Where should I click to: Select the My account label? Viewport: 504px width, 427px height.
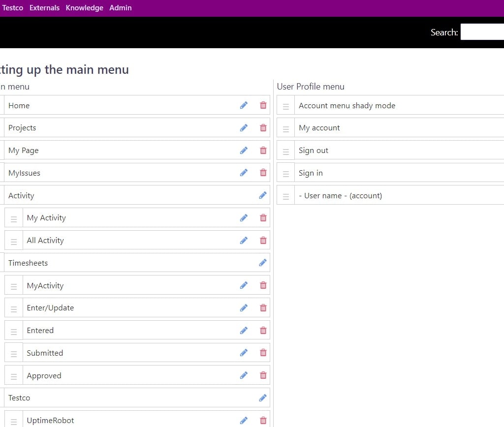319,128
